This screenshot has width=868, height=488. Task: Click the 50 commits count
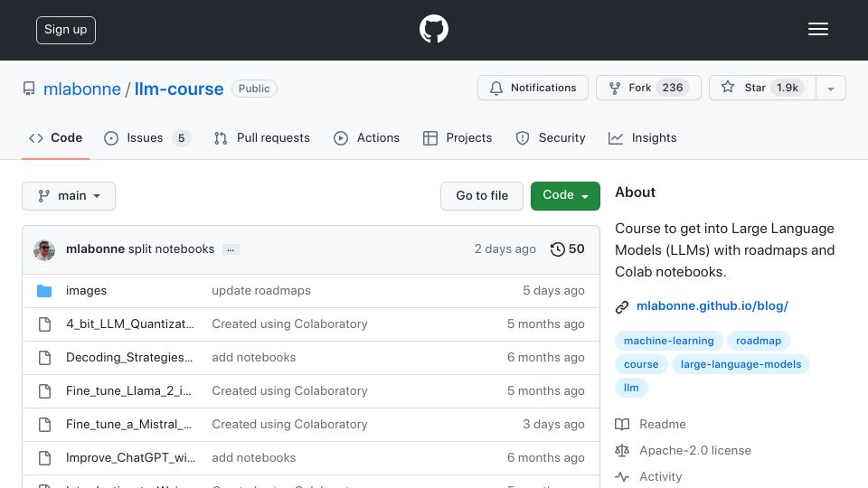coord(576,249)
